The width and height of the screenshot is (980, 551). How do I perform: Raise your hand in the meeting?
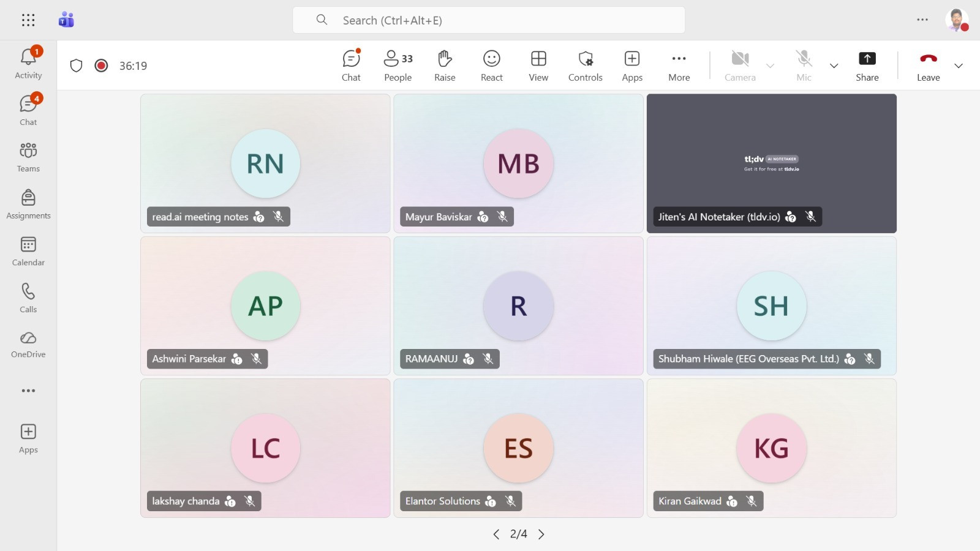445,65
